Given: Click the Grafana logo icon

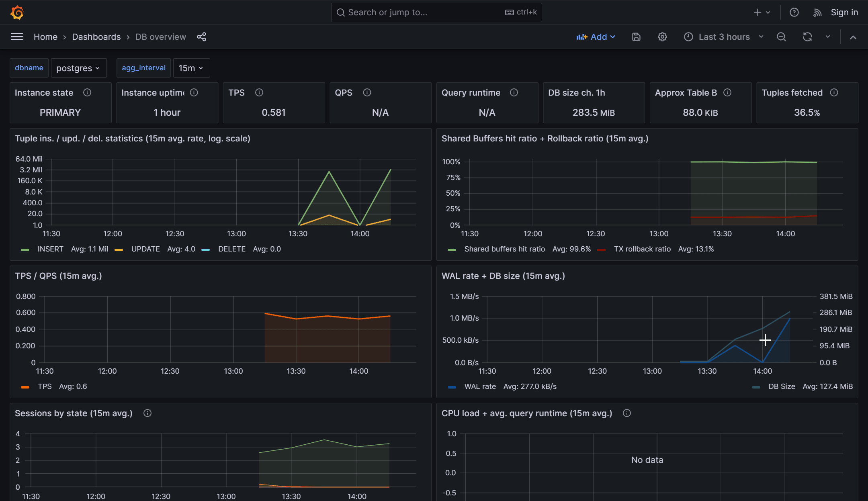Looking at the screenshot, I should pos(17,12).
